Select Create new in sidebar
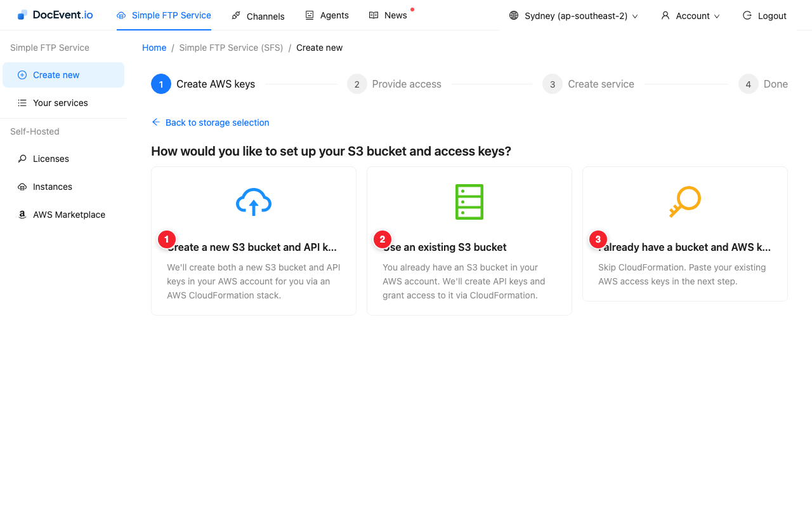 click(63, 75)
